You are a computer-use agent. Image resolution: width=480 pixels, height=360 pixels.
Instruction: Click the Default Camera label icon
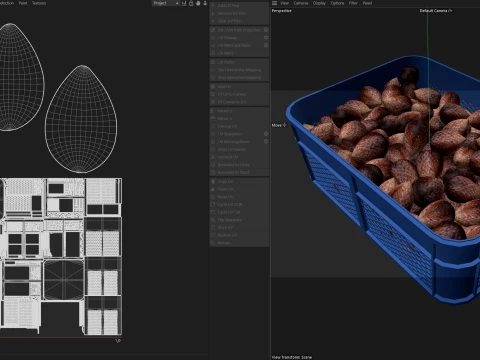pos(450,11)
